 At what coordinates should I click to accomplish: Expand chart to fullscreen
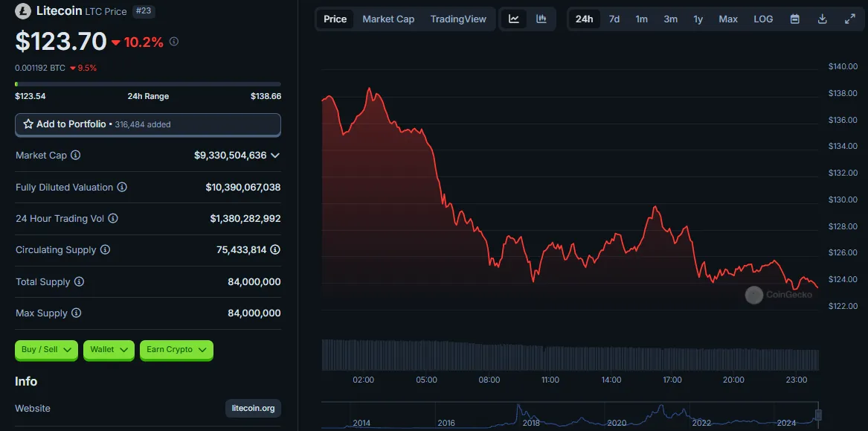[x=849, y=19]
